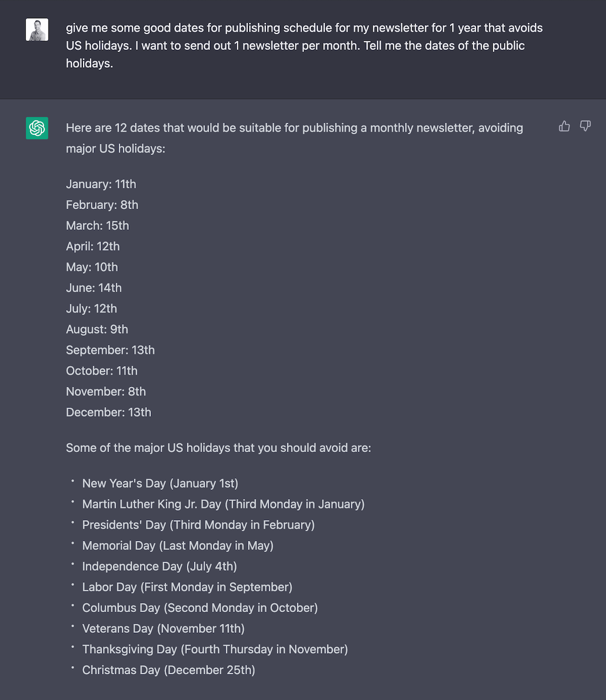Click the thumbs down icon
The image size is (606, 700).
(x=585, y=126)
